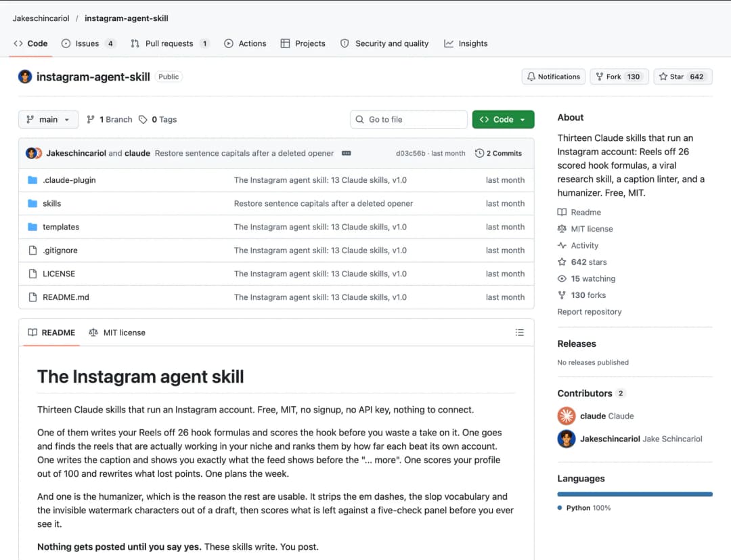
Task: Click the eye icon beside watching
Action: click(562, 278)
